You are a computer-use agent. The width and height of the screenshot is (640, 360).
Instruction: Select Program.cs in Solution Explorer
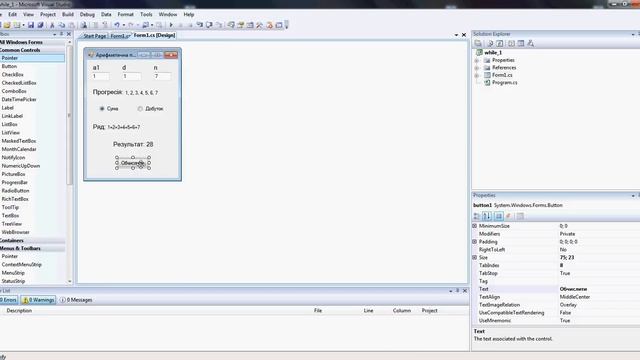tap(504, 82)
